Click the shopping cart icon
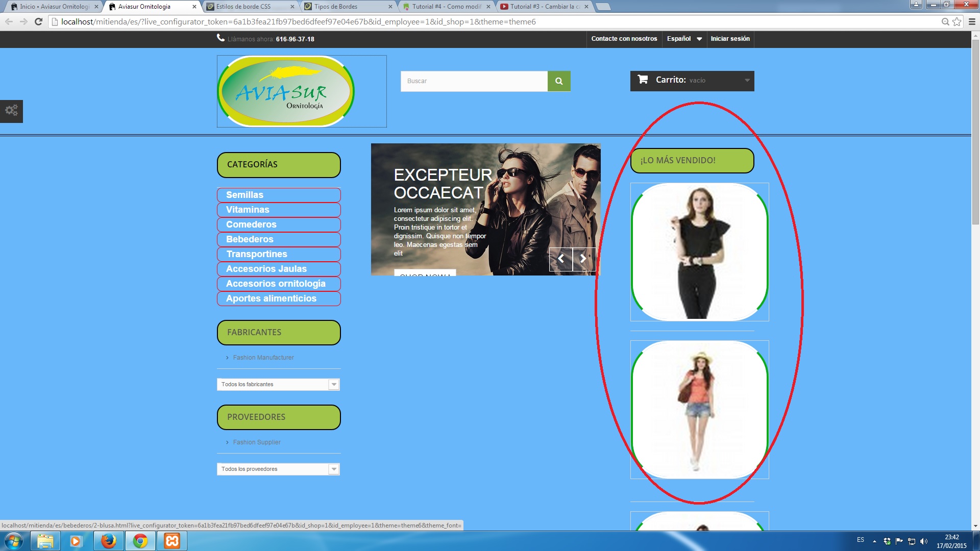This screenshot has width=980, height=551. 643,80
